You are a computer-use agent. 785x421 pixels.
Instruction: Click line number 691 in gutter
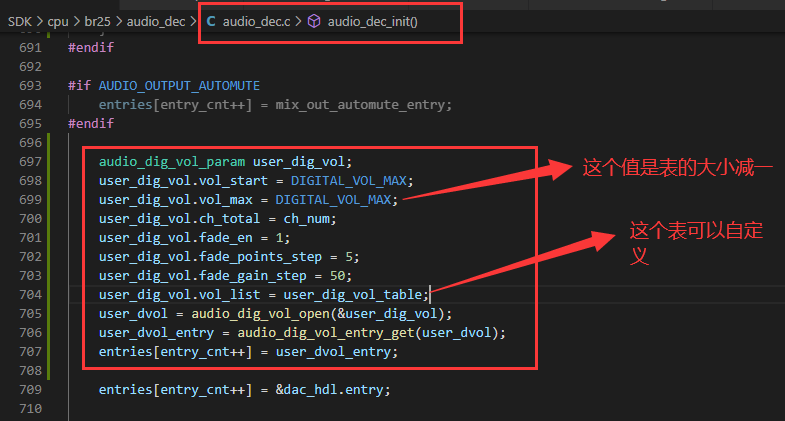pos(31,48)
